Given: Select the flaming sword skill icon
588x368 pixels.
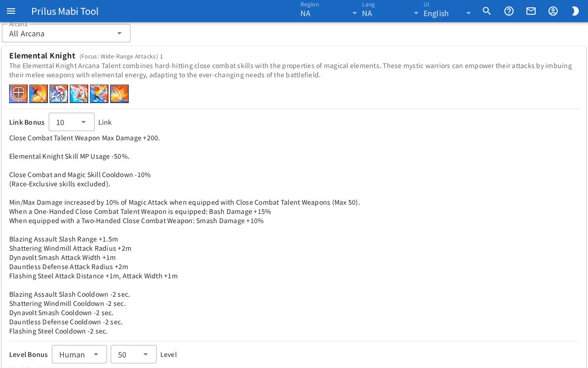Looking at the screenshot, I should [x=39, y=94].
